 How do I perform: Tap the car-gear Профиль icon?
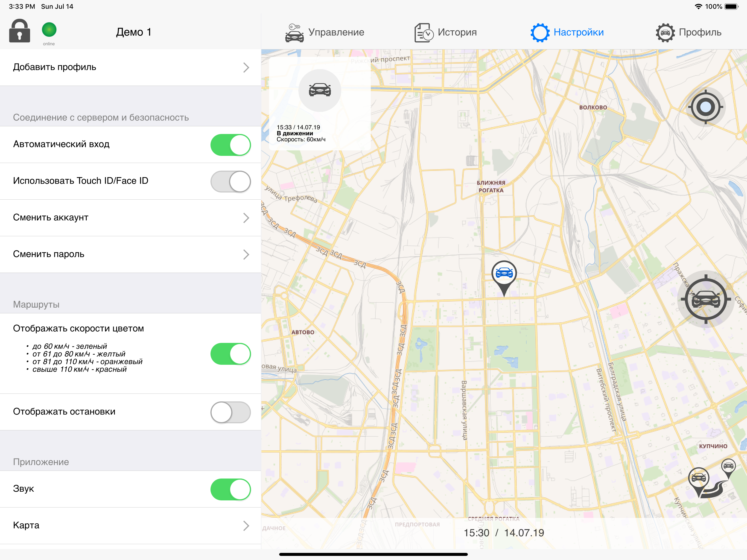pyautogui.click(x=665, y=33)
